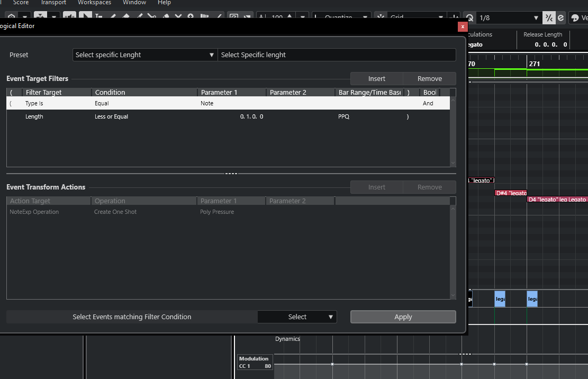Click the filter list scrollbar down arrow
This screenshot has height=379, width=588.
click(453, 163)
